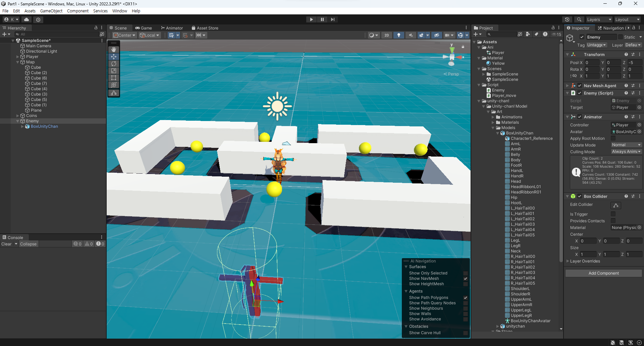Viewport: 644px width, 346px height.
Task: Toggle scene lighting bulb
Action: (x=398, y=35)
